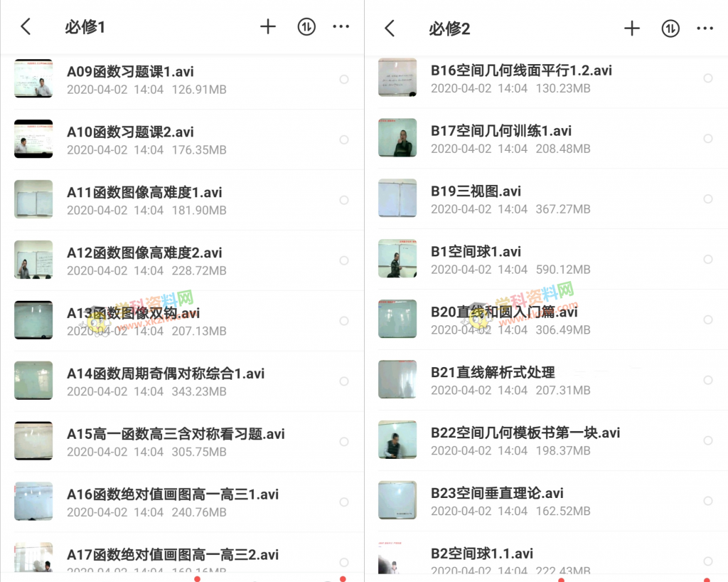Go back from the 必修2 folder
The image size is (728, 582).
coord(390,28)
